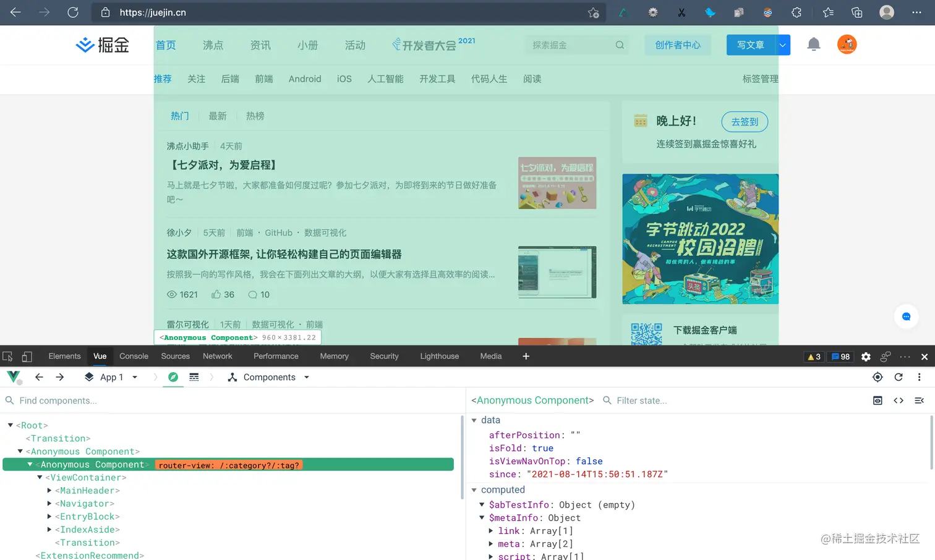Collapse the data section
The height and width of the screenshot is (560, 935).
pyautogui.click(x=474, y=420)
